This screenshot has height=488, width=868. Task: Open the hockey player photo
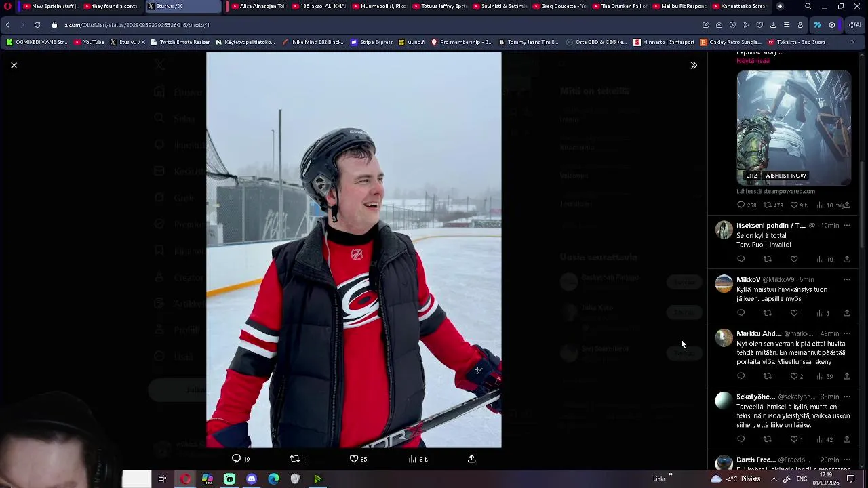coord(354,249)
